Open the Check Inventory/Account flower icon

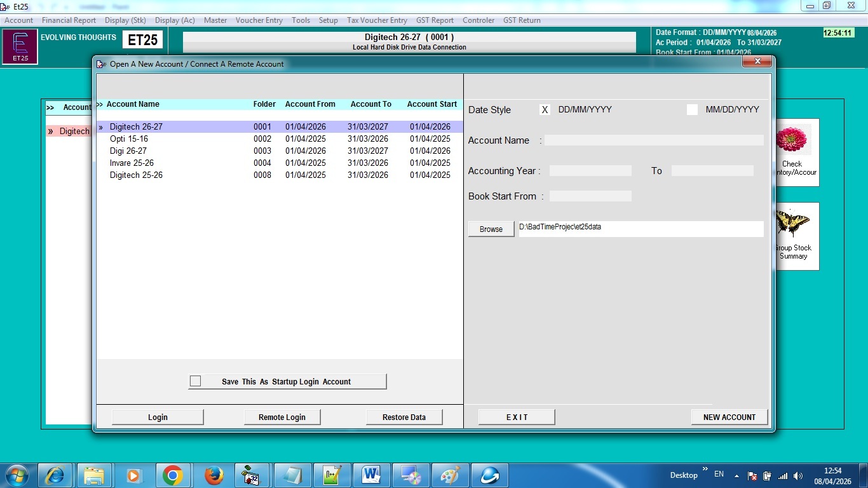pyautogui.click(x=793, y=151)
